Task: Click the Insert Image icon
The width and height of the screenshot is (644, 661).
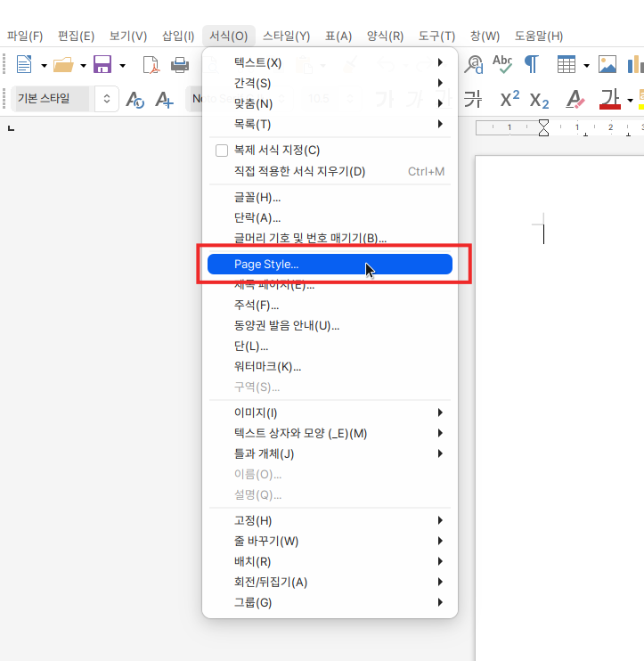Action: coord(607,65)
